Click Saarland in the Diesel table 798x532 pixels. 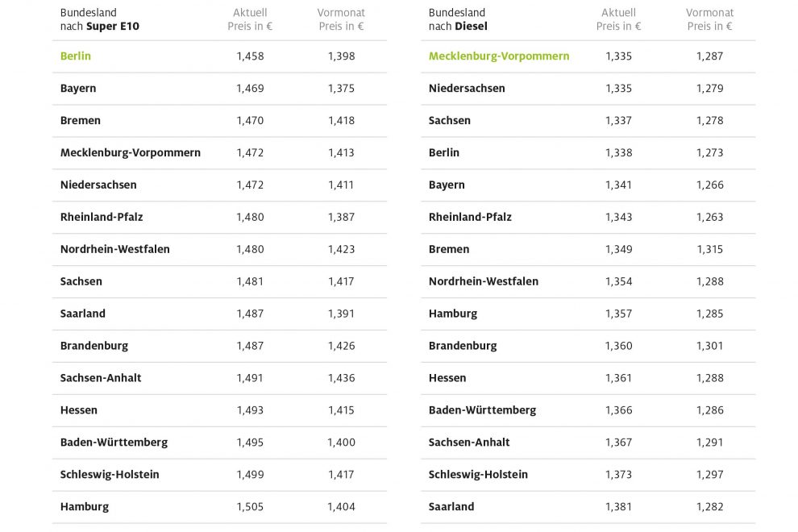[451, 507]
